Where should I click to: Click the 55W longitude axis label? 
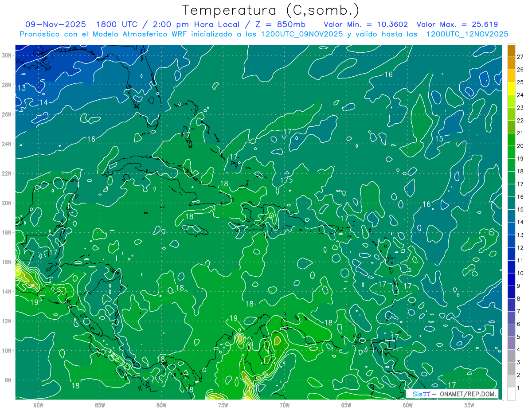point(469,405)
